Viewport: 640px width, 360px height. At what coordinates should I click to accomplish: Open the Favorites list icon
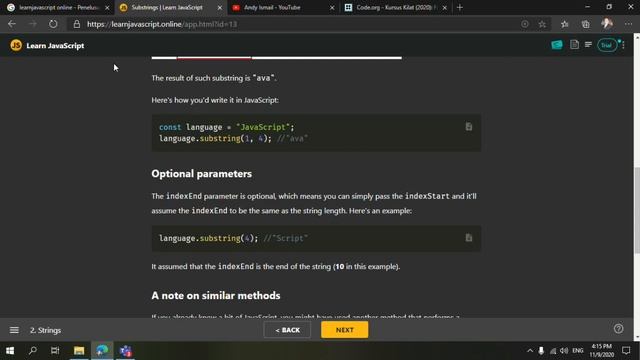[x=564, y=24]
